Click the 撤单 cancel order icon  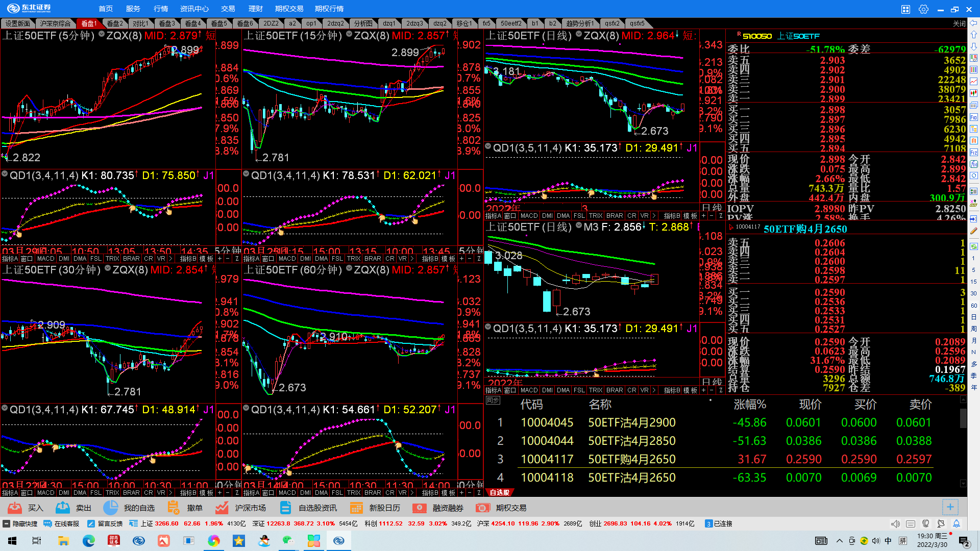174,508
